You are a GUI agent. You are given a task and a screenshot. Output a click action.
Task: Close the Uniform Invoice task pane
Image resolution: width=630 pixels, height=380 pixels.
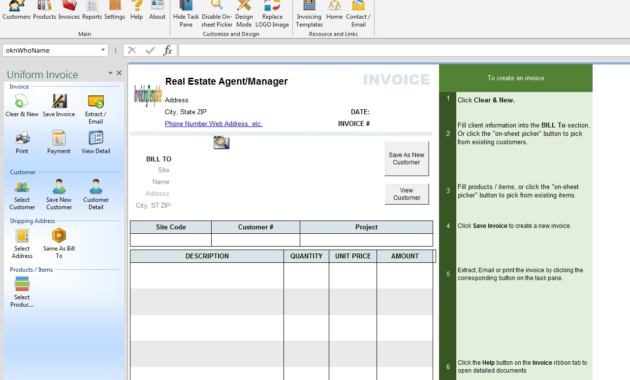[x=119, y=73]
